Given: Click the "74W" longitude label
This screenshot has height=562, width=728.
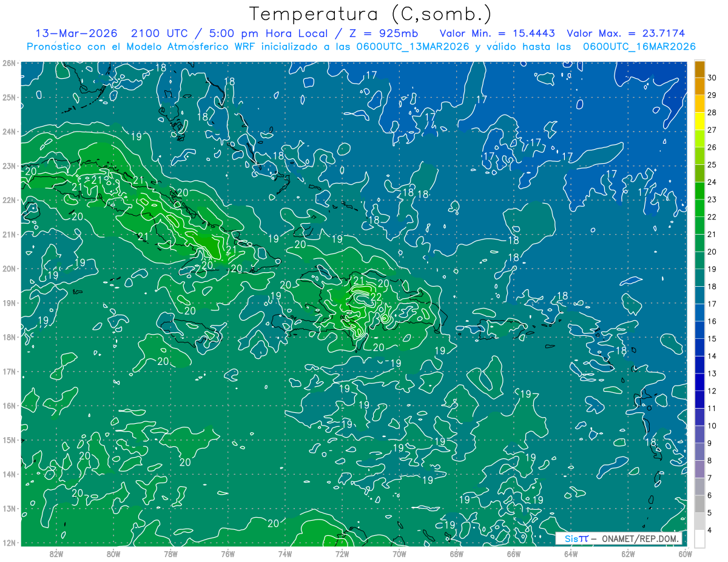Looking at the screenshot, I should point(285,554).
